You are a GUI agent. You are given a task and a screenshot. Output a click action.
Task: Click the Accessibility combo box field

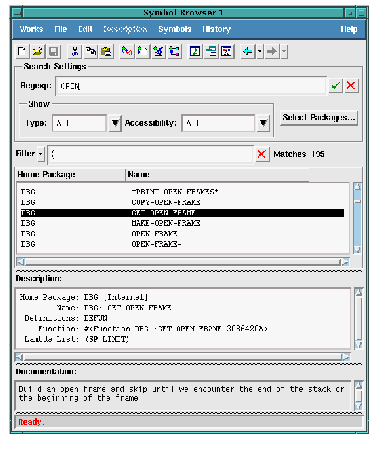(218, 123)
